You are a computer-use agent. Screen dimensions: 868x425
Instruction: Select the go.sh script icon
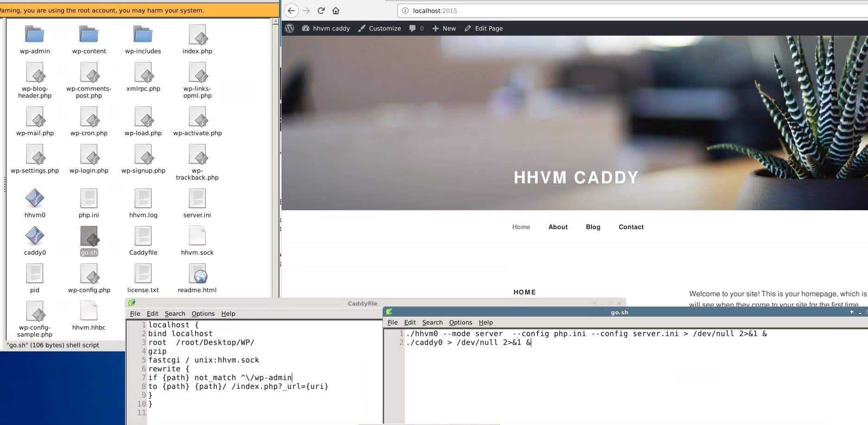coord(89,236)
